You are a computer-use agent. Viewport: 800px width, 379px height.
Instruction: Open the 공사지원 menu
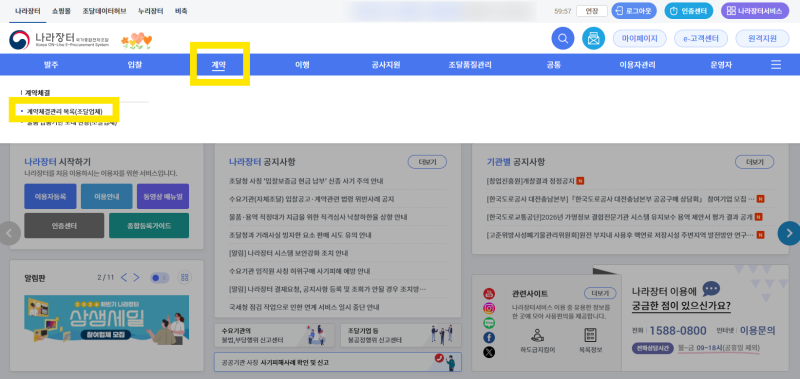tap(386, 65)
